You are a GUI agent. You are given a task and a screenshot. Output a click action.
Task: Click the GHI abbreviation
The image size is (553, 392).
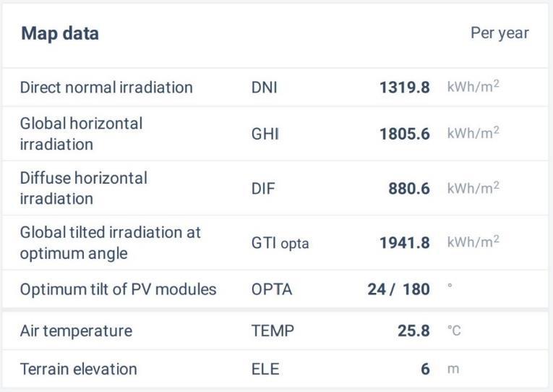[x=265, y=134]
